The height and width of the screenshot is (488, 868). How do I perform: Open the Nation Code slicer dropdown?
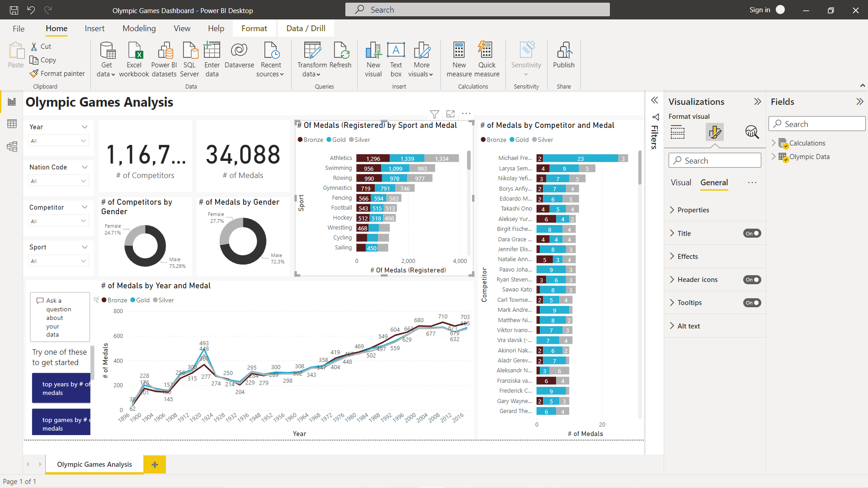83,181
